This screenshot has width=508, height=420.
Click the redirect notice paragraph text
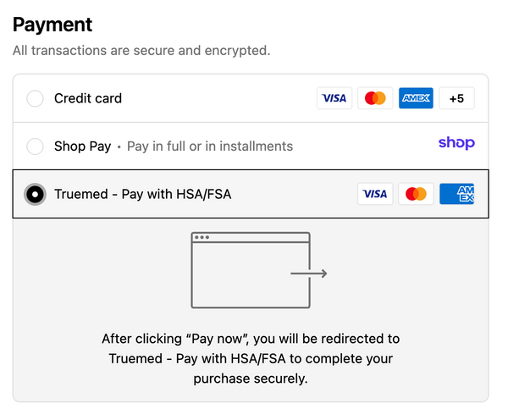pos(251,358)
